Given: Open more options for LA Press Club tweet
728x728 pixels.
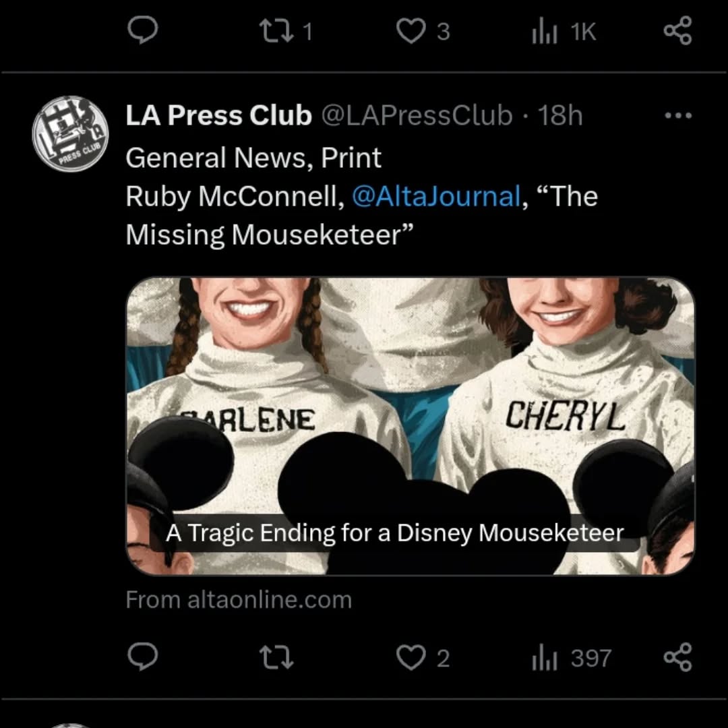Looking at the screenshot, I should click(x=677, y=116).
